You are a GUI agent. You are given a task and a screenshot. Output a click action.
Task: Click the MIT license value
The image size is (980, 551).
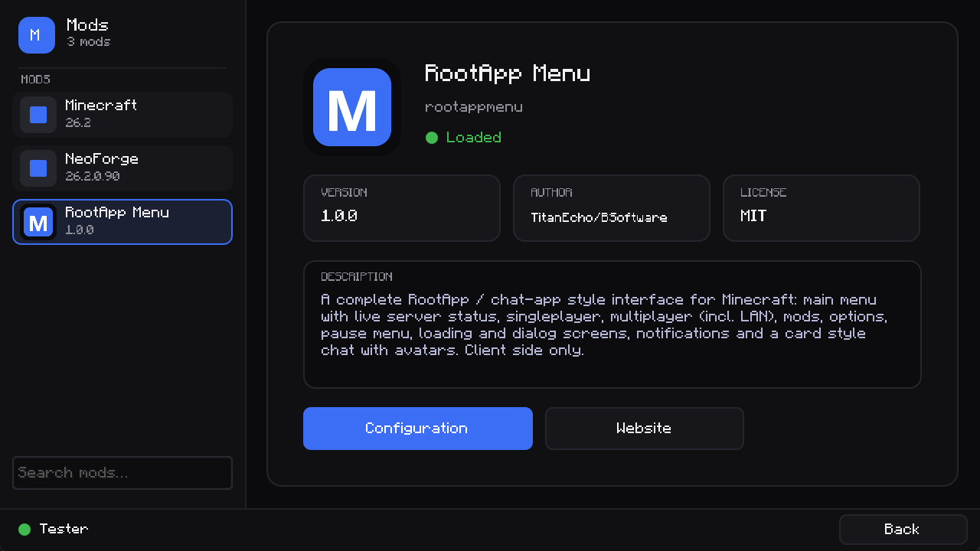[753, 216]
